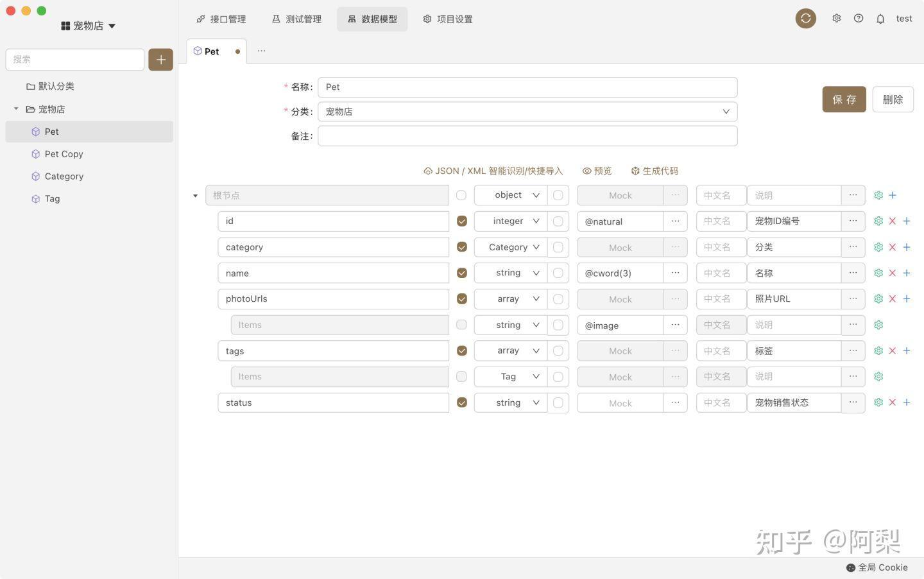Toggle the required checkbox for status field
Screen dimensions: 924x579
tap(461, 402)
